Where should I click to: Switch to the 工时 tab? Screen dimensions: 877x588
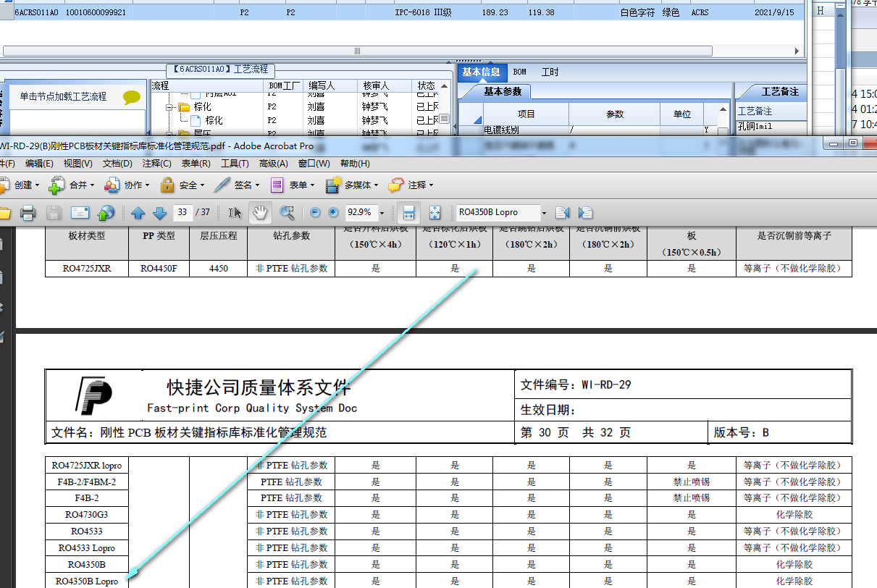pyautogui.click(x=550, y=72)
